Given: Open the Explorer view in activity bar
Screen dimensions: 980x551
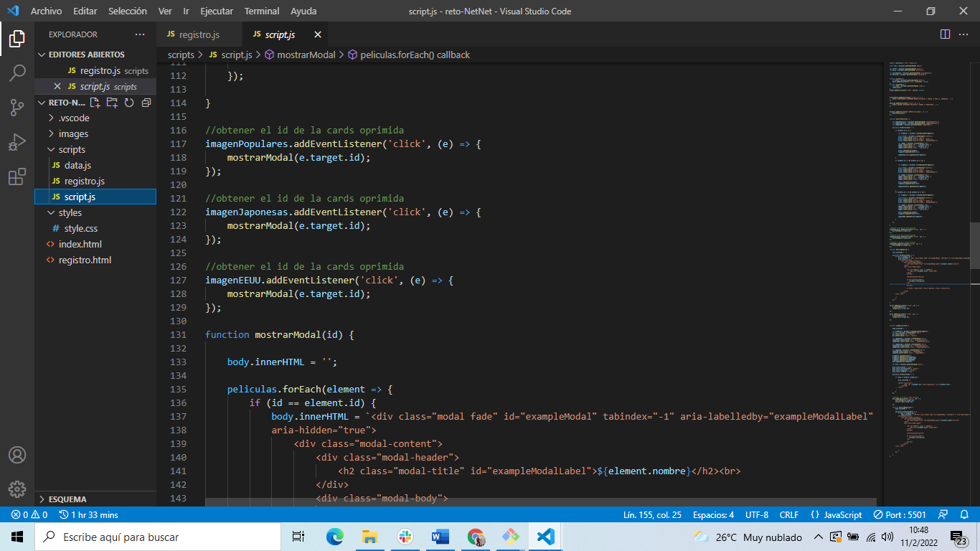Looking at the screenshot, I should tap(17, 38).
